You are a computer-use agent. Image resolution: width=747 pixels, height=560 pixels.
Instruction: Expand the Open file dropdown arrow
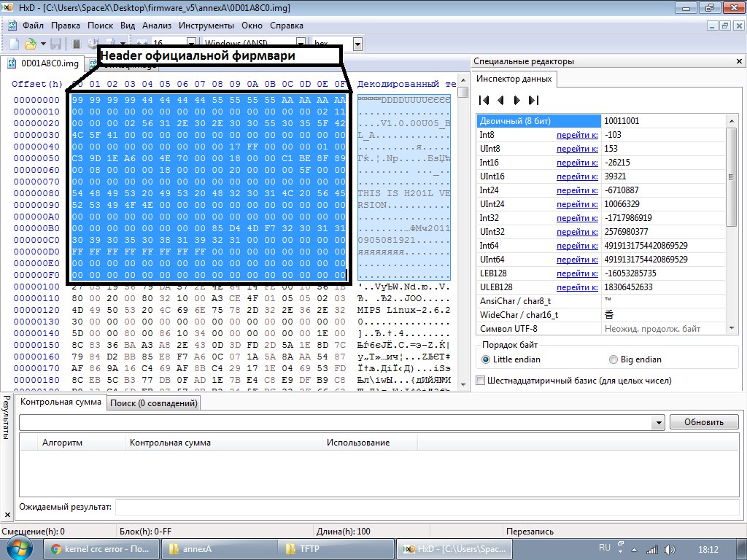pyautogui.click(x=43, y=44)
